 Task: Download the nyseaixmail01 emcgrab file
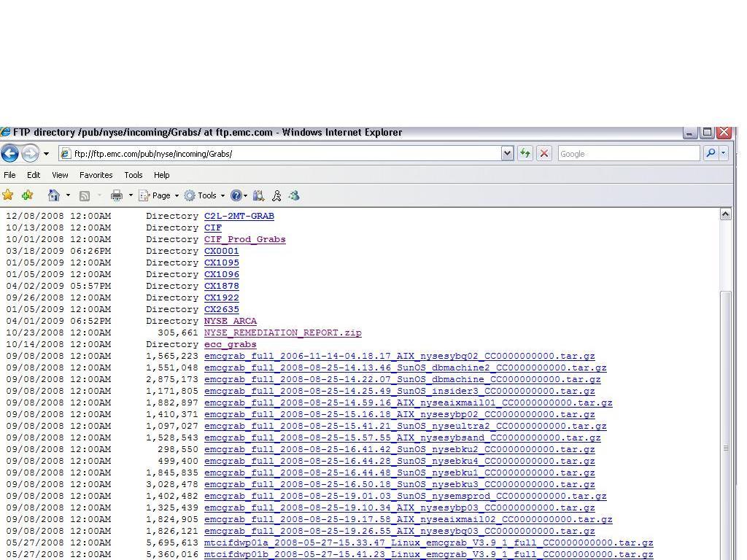coord(409,402)
